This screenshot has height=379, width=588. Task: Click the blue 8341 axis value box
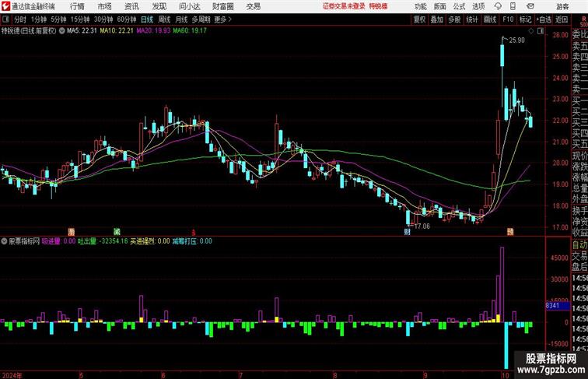(558, 306)
